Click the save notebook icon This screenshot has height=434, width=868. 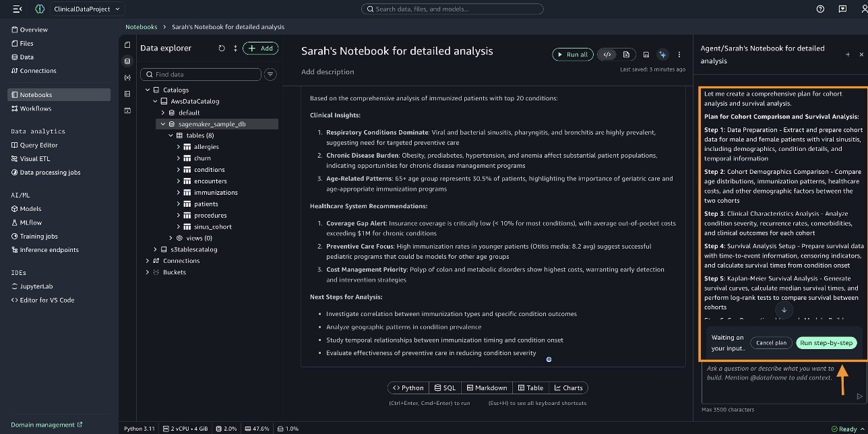(x=646, y=55)
